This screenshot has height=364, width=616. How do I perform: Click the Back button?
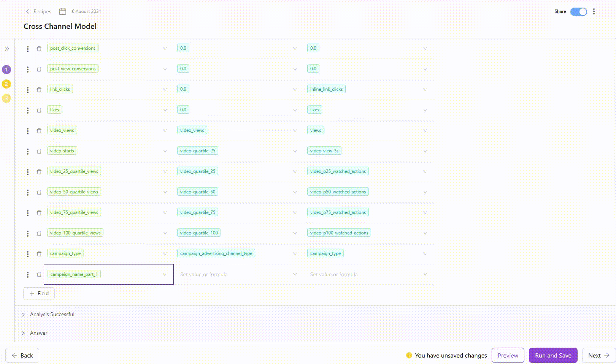(22, 355)
